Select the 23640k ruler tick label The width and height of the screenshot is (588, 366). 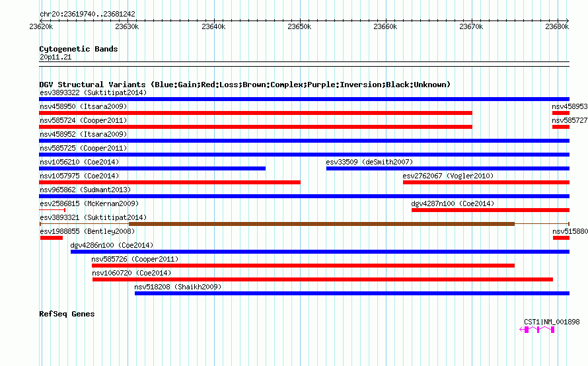point(213,26)
